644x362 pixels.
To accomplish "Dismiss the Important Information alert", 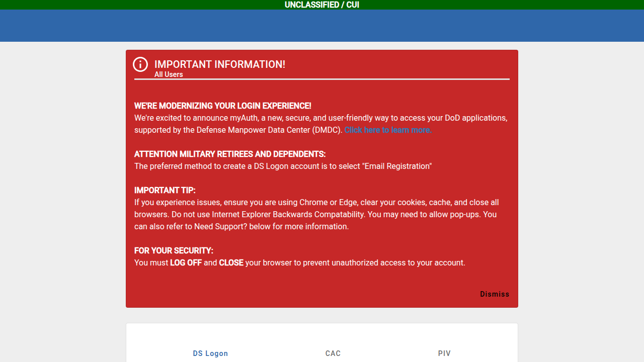I will [495, 294].
